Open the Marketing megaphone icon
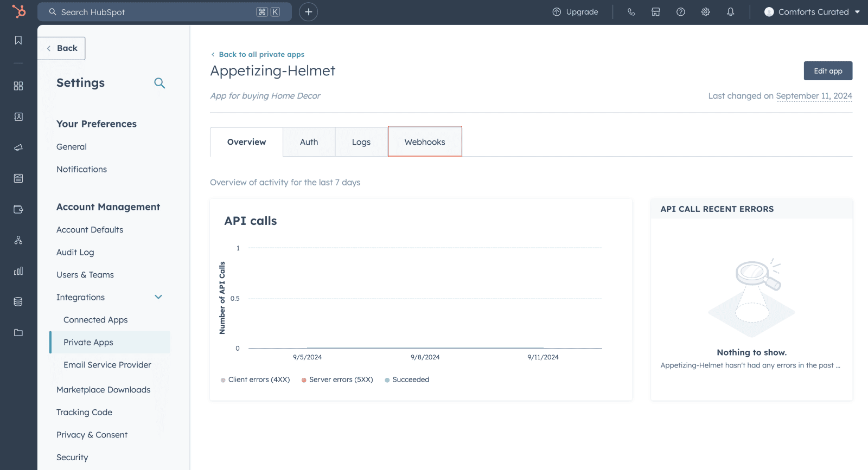This screenshot has height=470, width=868. coord(18,147)
